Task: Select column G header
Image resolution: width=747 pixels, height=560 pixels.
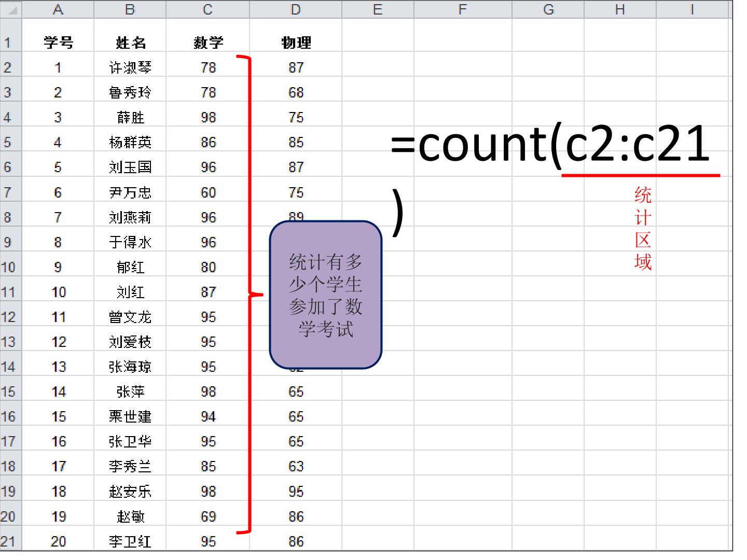Action: click(x=548, y=9)
